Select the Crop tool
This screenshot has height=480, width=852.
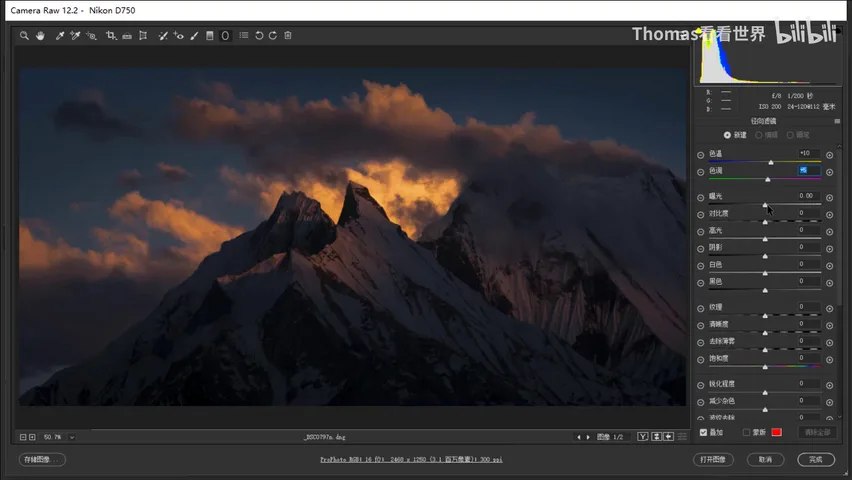click(111, 35)
